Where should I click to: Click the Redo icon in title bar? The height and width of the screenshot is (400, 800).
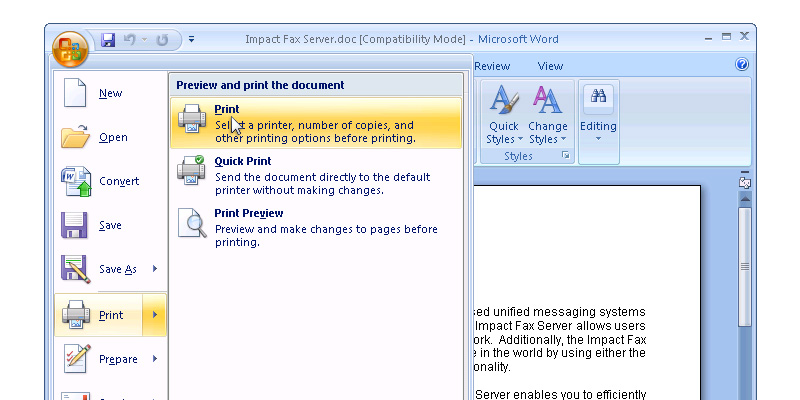click(x=164, y=41)
